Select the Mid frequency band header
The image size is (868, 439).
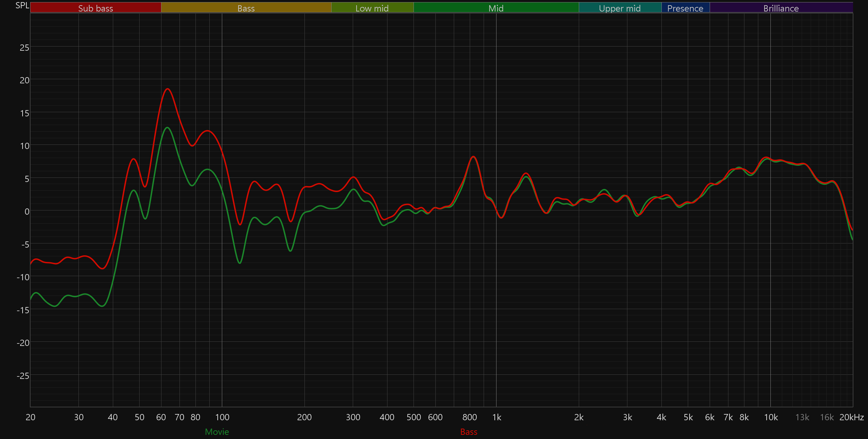point(496,8)
